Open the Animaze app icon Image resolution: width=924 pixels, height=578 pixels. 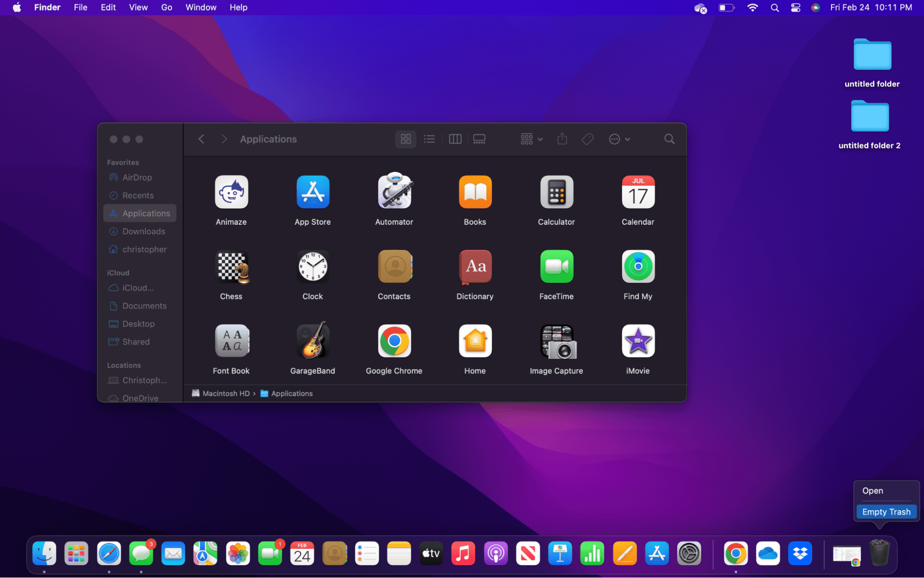(231, 192)
